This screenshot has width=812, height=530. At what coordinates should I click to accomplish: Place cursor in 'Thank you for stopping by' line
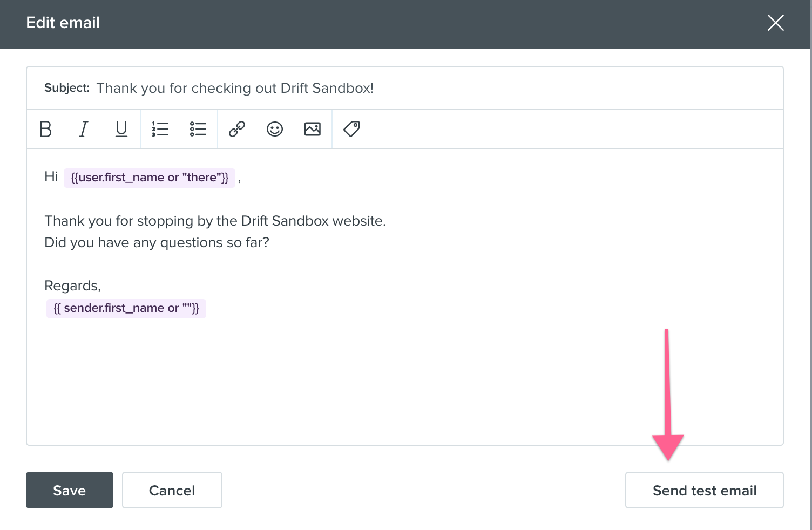pos(215,221)
